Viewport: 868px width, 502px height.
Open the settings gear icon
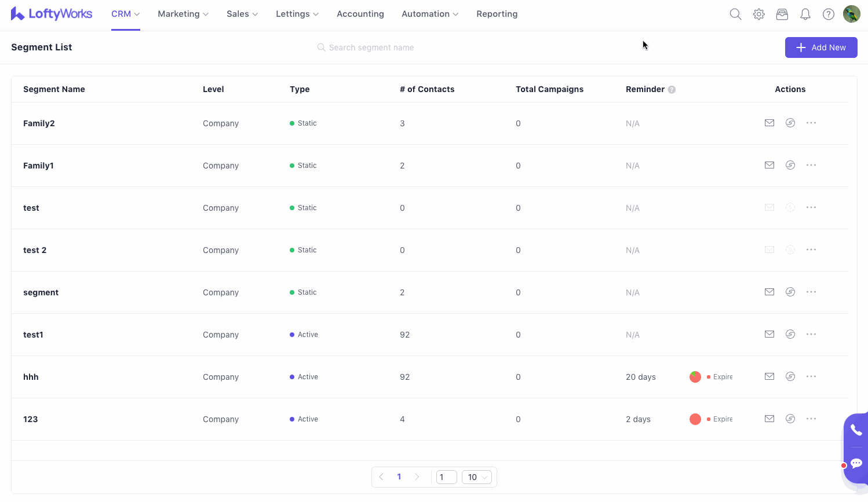759,14
